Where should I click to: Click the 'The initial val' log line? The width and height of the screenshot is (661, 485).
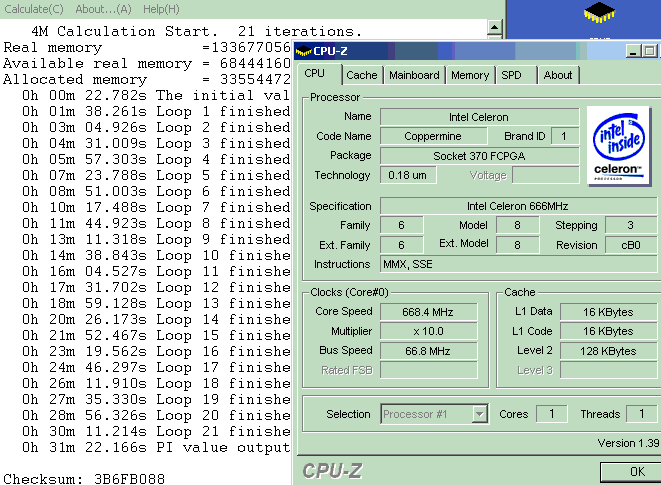click(156, 96)
